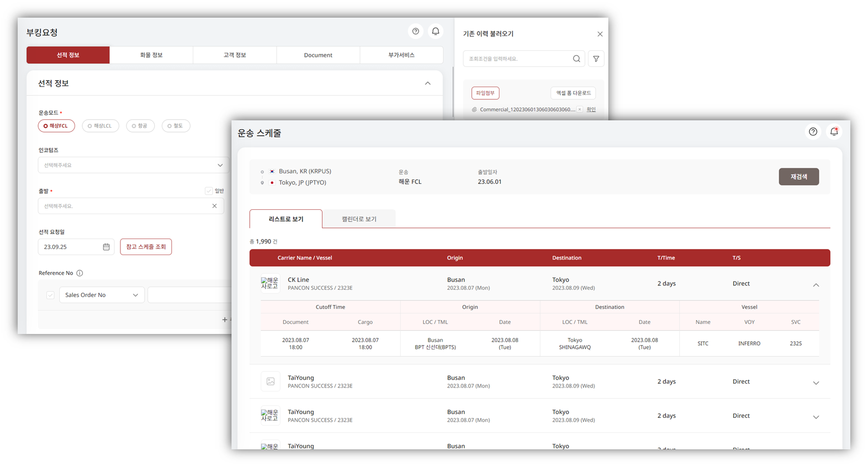The width and height of the screenshot is (868, 467).
Task: Click the 재검색 button
Action: [798, 177]
